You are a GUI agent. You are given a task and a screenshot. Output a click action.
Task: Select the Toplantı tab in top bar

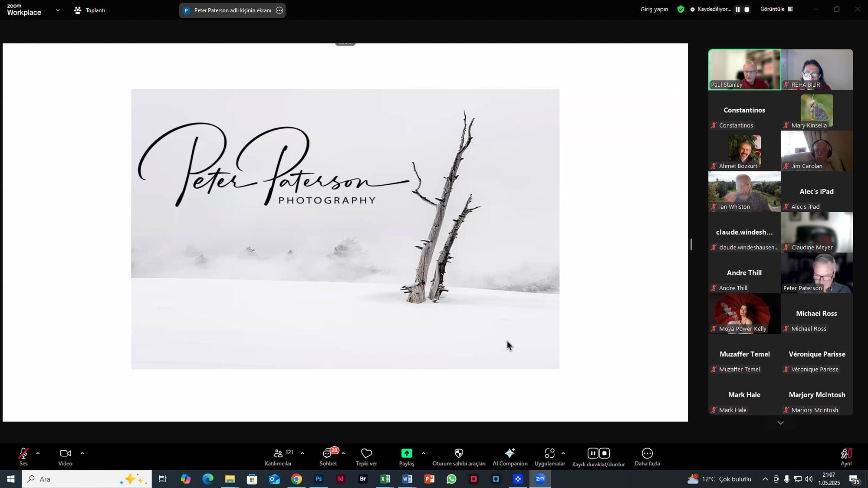[90, 10]
